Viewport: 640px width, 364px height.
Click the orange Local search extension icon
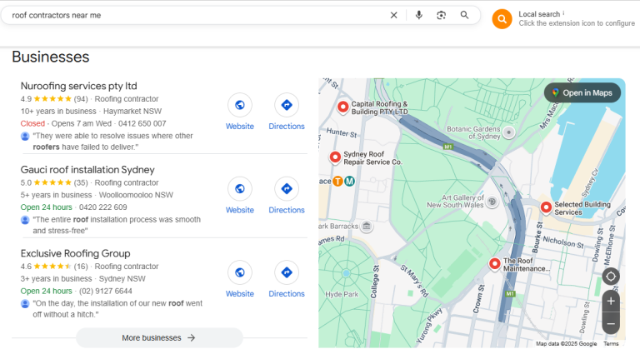point(502,19)
